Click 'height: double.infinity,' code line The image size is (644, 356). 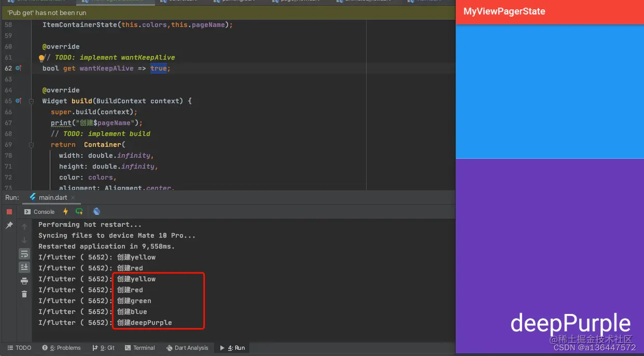click(108, 167)
